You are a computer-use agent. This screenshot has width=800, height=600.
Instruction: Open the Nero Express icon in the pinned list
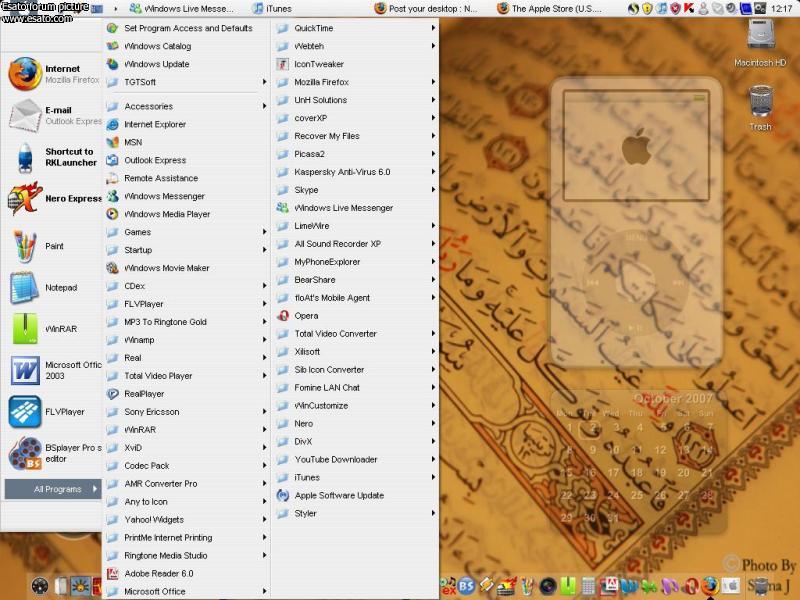point(24,198)
